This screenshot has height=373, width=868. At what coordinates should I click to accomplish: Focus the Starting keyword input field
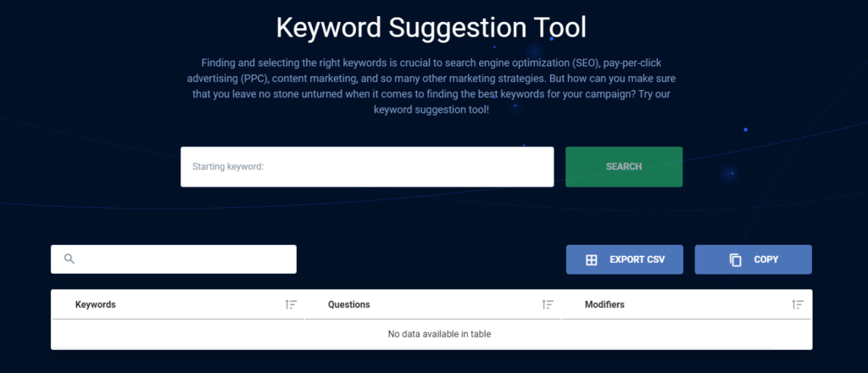[x=367, y=166]
